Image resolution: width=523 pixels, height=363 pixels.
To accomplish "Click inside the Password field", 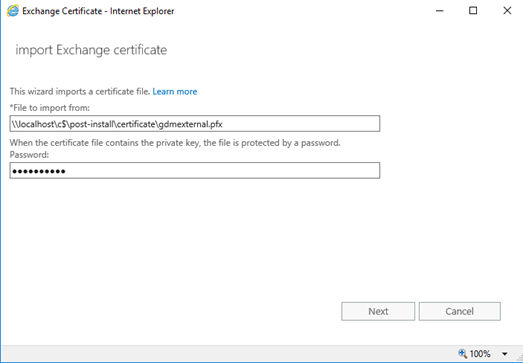I will pos(195,170).
